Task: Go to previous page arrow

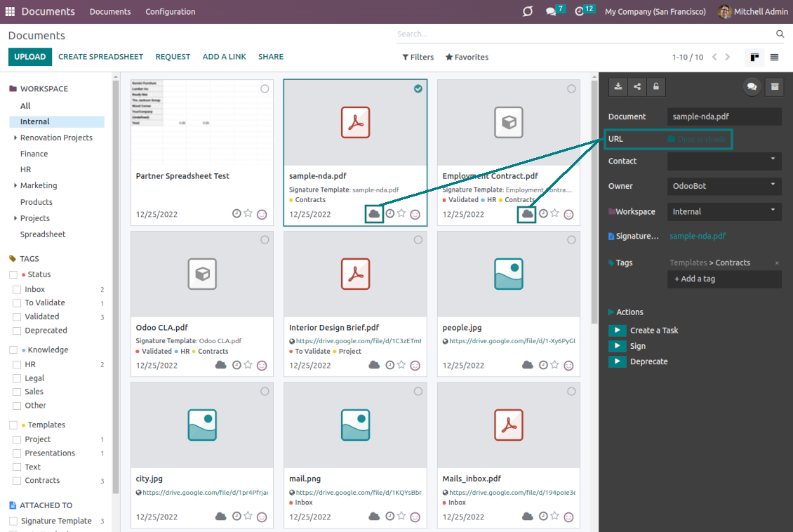Action: (714, 57)
